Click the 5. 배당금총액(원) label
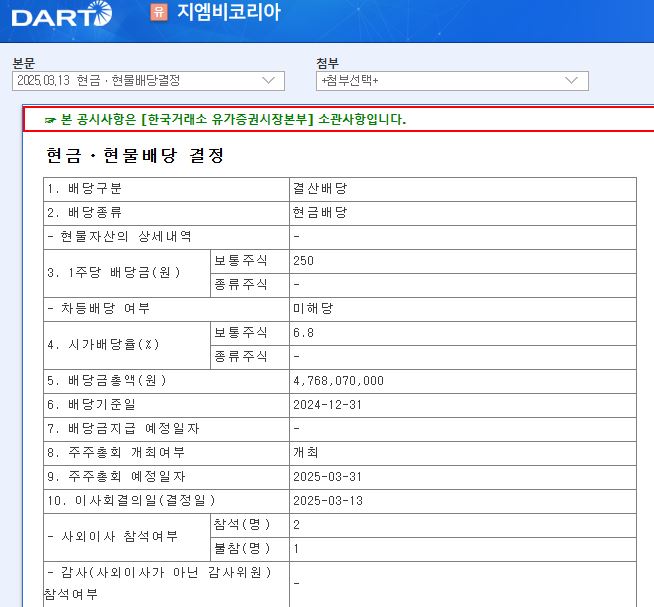 click(107, 380)
